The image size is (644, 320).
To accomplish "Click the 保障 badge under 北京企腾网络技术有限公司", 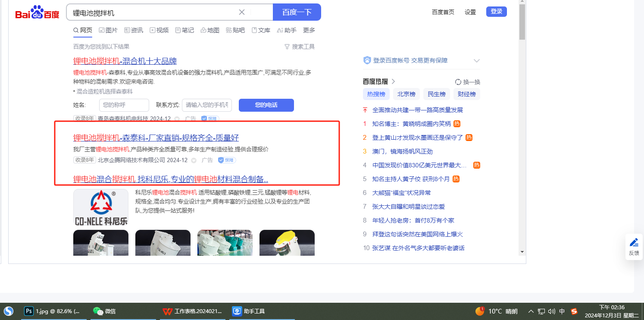I will point(227,160).
